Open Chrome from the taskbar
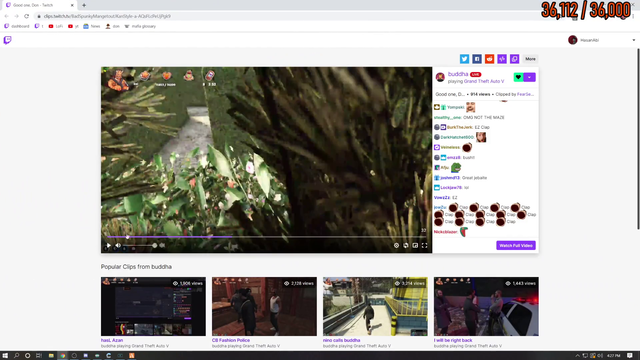 pos(62,356)
